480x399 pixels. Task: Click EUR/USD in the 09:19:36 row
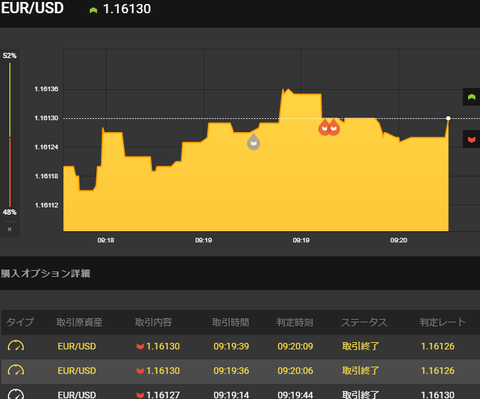tap(77, 371)
